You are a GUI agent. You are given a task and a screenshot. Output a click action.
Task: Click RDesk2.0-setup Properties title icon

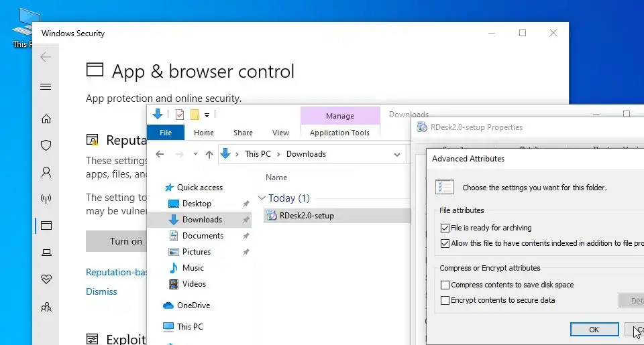pyautogui.click(x=422, y=127)
